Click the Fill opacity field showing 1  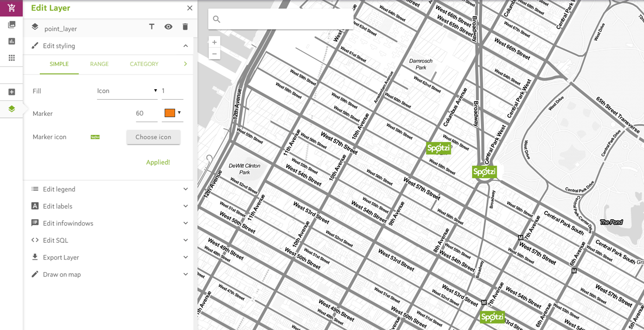coord(172,91)
